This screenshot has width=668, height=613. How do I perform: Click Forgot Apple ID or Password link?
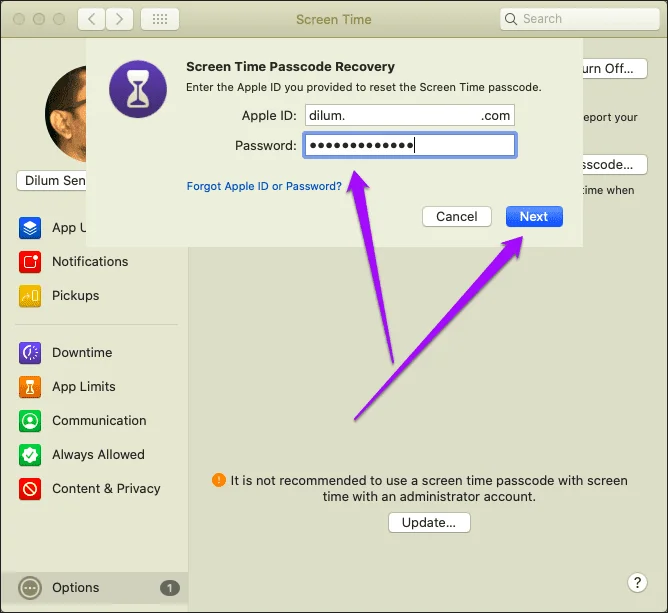tap(264, 186)
